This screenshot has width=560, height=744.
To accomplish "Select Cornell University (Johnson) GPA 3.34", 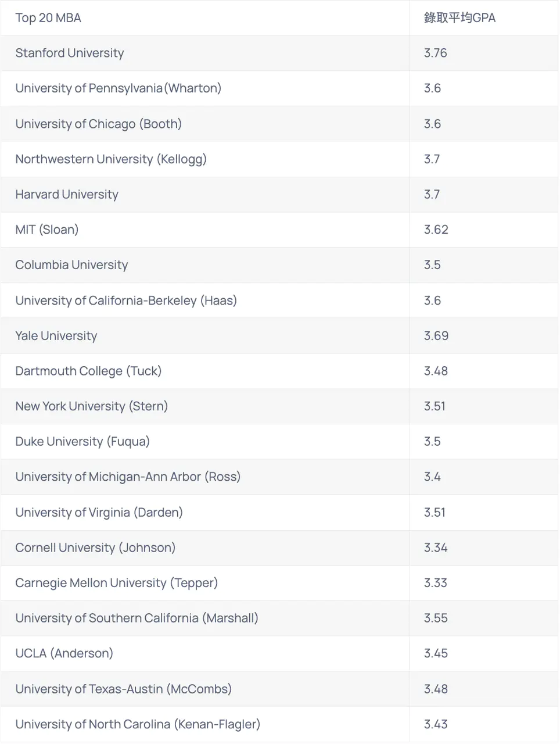I will (436, 548).
